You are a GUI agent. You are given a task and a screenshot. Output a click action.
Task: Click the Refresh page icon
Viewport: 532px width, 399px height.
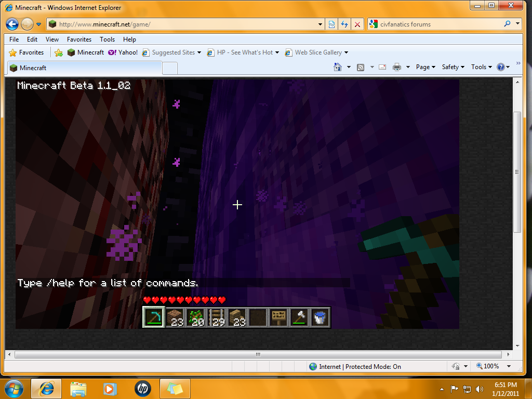coord(344,24)
